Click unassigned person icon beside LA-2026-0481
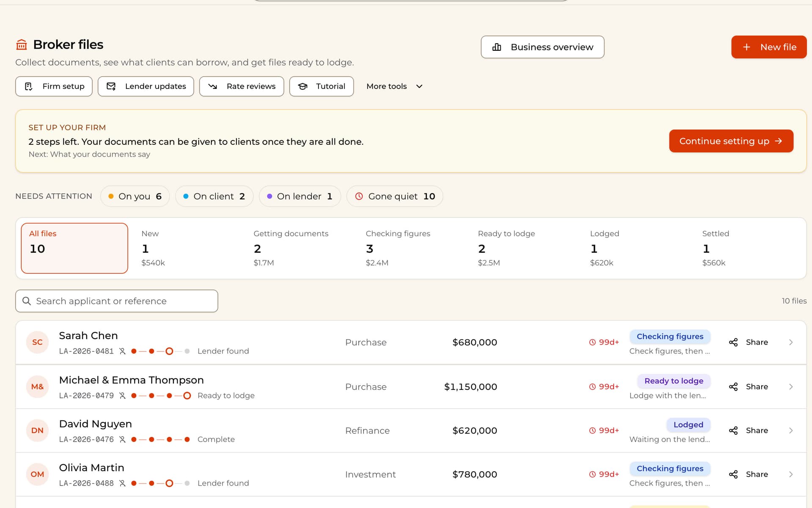812x508 pixels. 122,351
